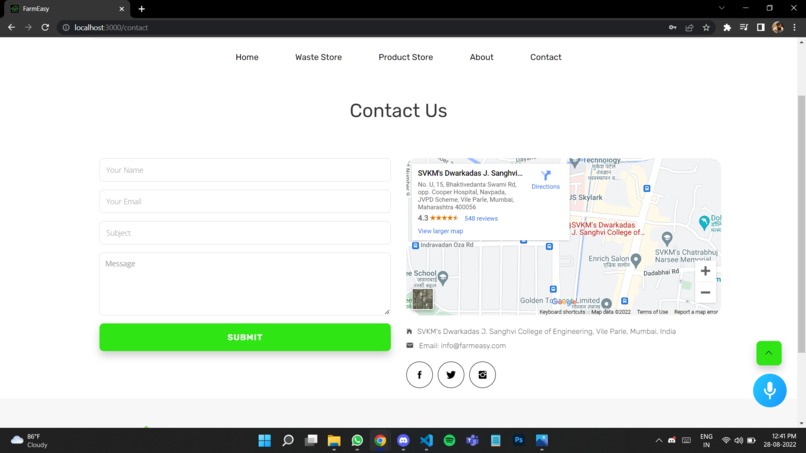Zoom in on the map
Image resolution: width=806 pixels, height=453 pixels.
coord(705,271)
